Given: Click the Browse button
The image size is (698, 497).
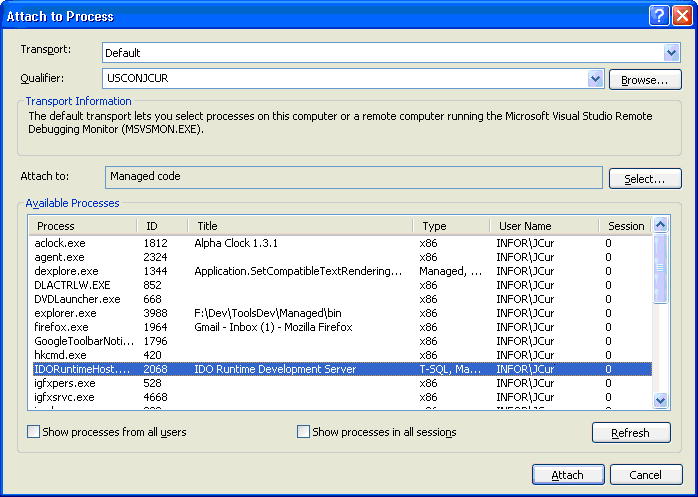Looking at the screenshot, I should click(x=645, y=79).
